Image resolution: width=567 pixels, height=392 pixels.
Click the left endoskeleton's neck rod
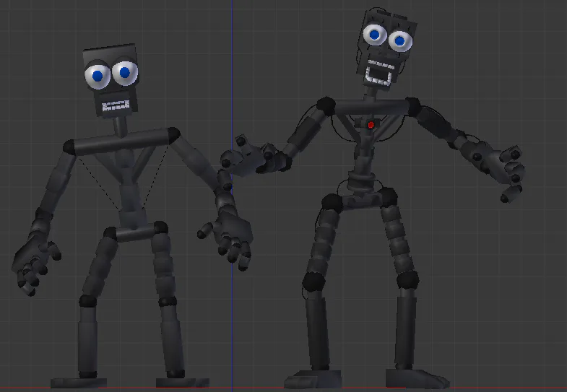(121, 126)
